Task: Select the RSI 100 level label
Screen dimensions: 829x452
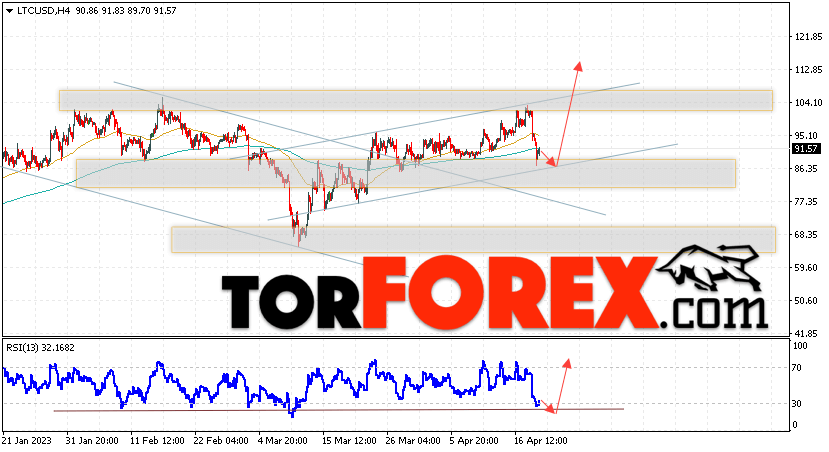Action: click(x=800, y=346)
